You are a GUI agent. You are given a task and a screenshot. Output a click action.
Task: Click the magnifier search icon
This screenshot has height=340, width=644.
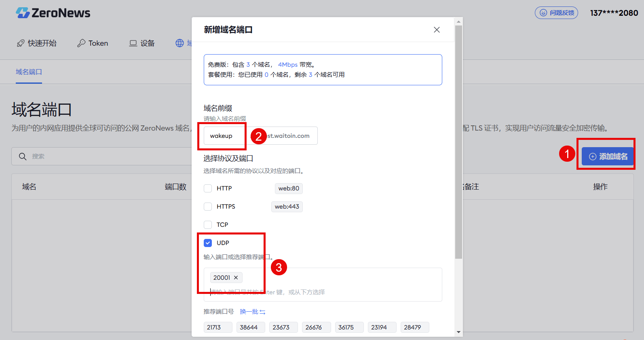23,156
